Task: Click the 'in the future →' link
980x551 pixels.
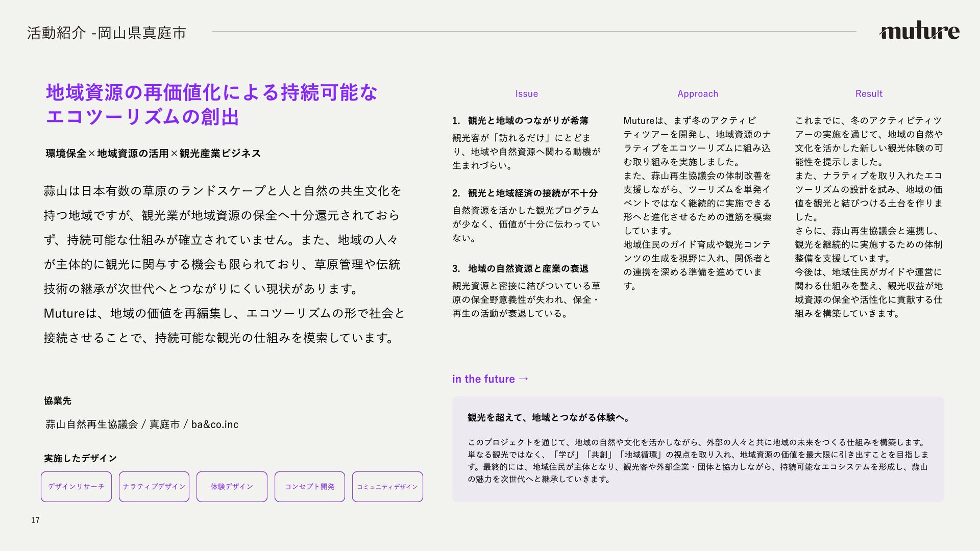Action: [x=490, y=379]
